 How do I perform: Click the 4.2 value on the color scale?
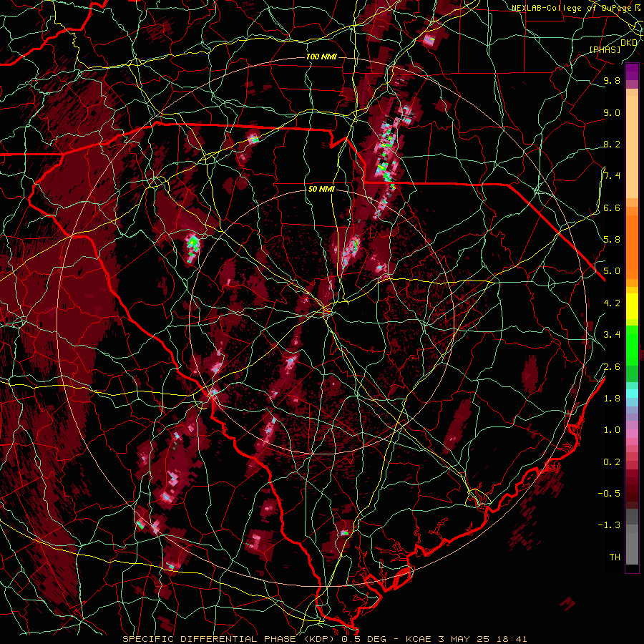[x=612, y=303]
